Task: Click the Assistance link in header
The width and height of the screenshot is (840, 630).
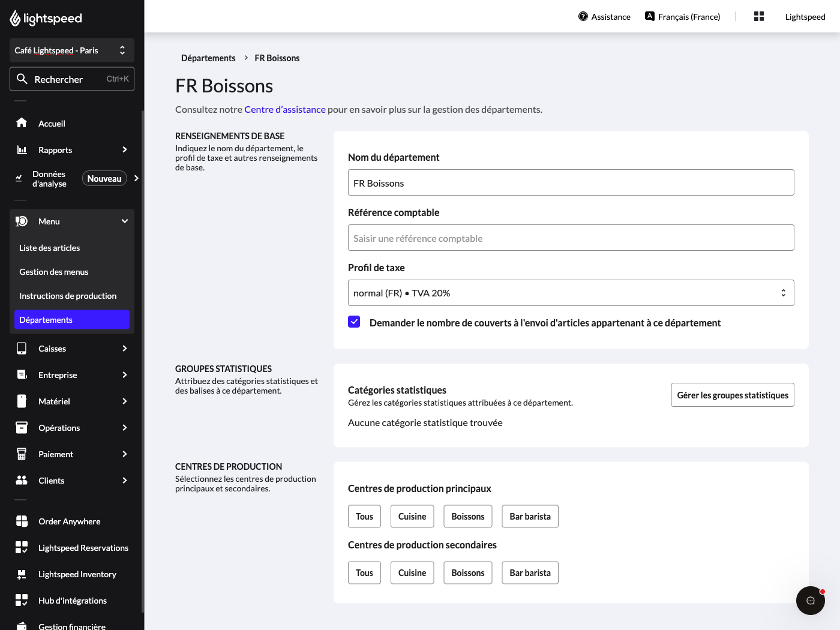Action: (604, 16)
